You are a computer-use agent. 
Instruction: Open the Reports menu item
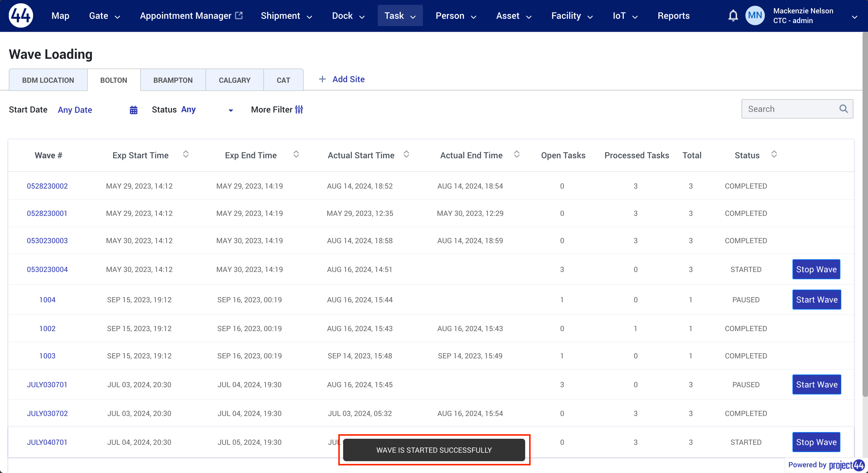673,16
